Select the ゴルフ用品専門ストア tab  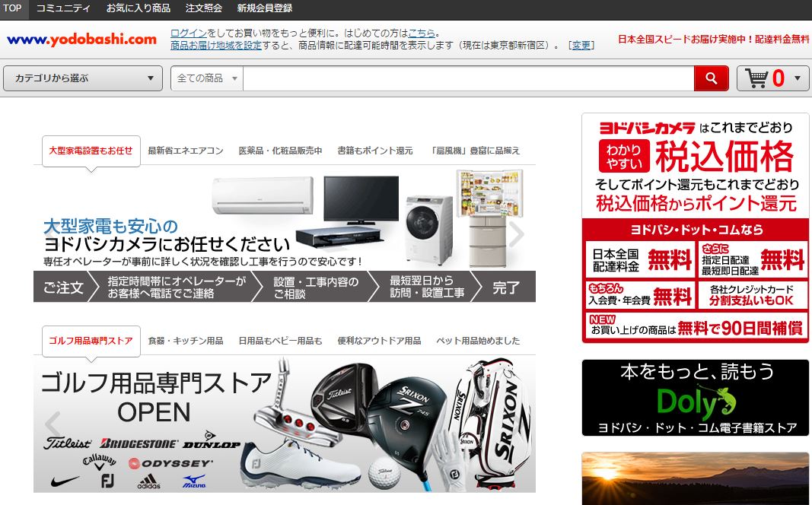91,341
